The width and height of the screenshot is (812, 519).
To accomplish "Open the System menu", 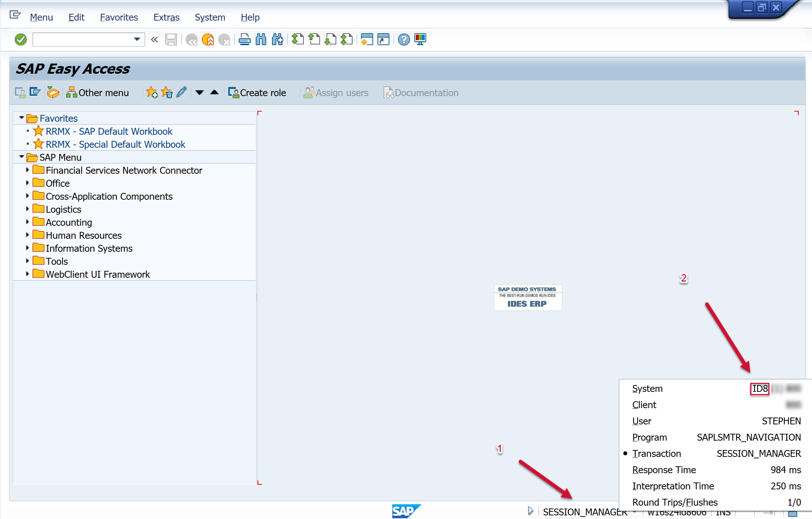I will click(x=210, y=17).
